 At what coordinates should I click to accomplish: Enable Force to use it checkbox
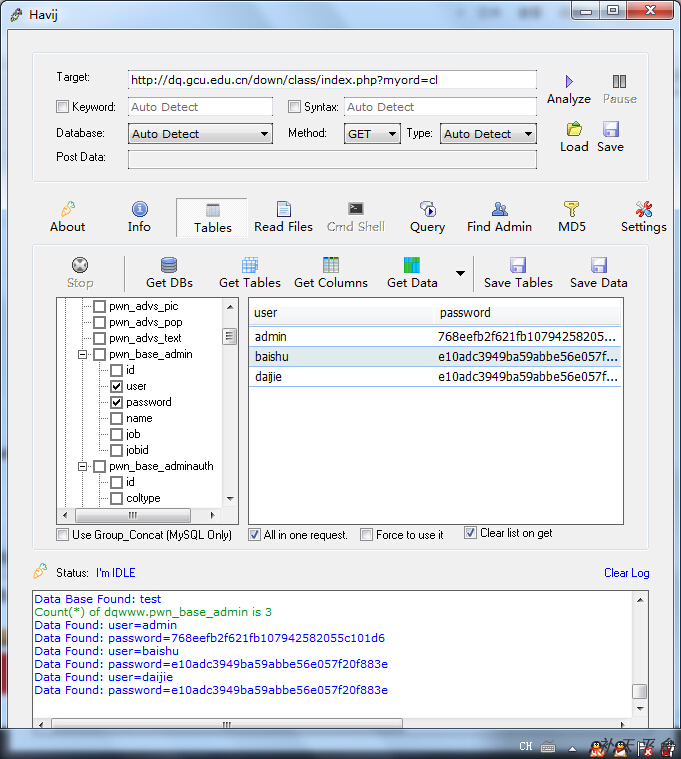tap(366, 534)
